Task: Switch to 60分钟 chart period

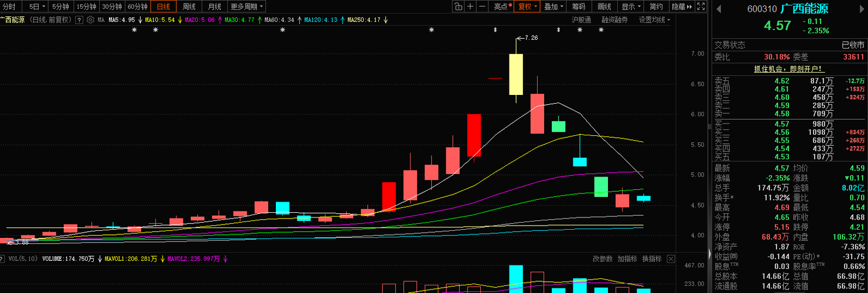Action: [x=138, y=6]
